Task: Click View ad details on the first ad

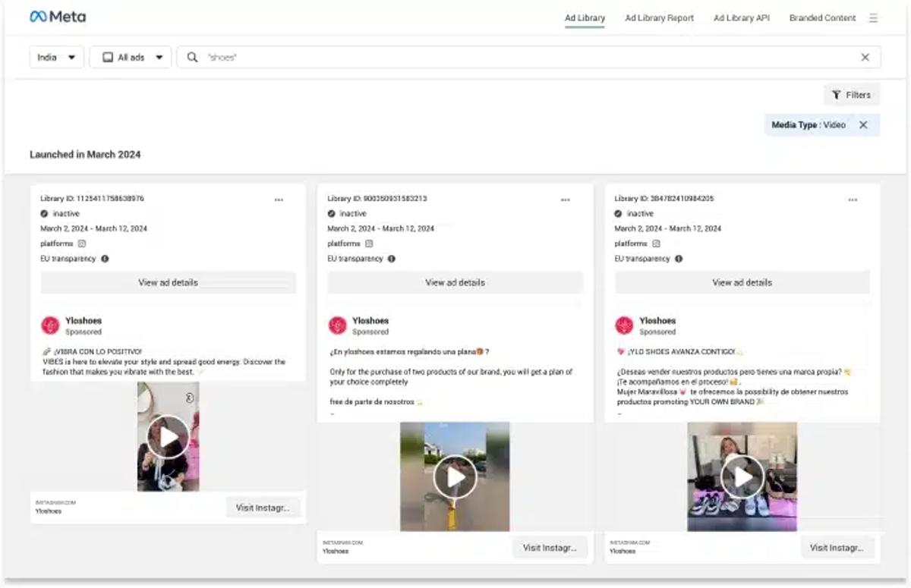Action: click(x=167, y=281)
